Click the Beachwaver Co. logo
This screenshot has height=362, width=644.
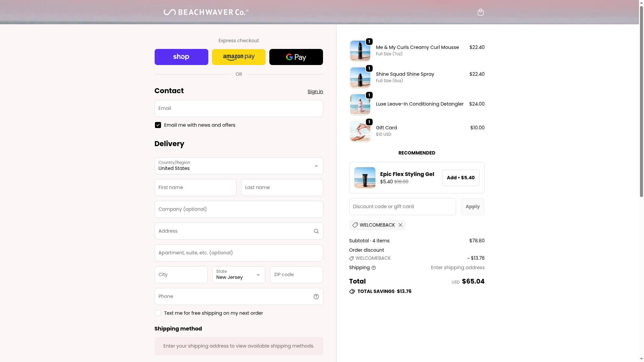click(x=206, y=12)
